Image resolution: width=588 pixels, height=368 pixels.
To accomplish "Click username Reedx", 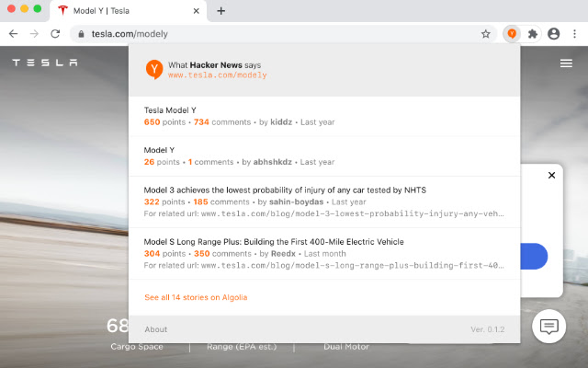I will pyautogui.click(x=284, y=254).
